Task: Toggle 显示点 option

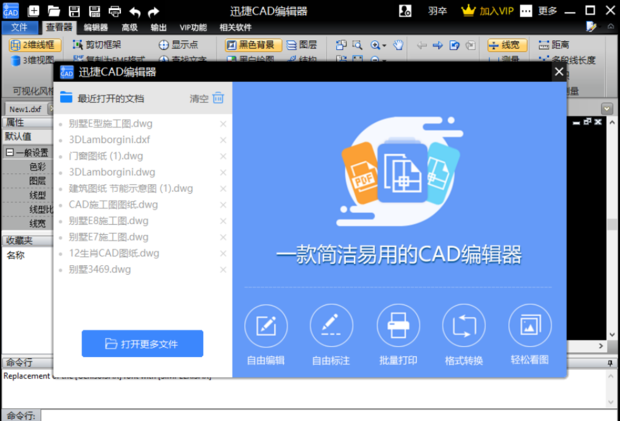Action: point(178,45)
